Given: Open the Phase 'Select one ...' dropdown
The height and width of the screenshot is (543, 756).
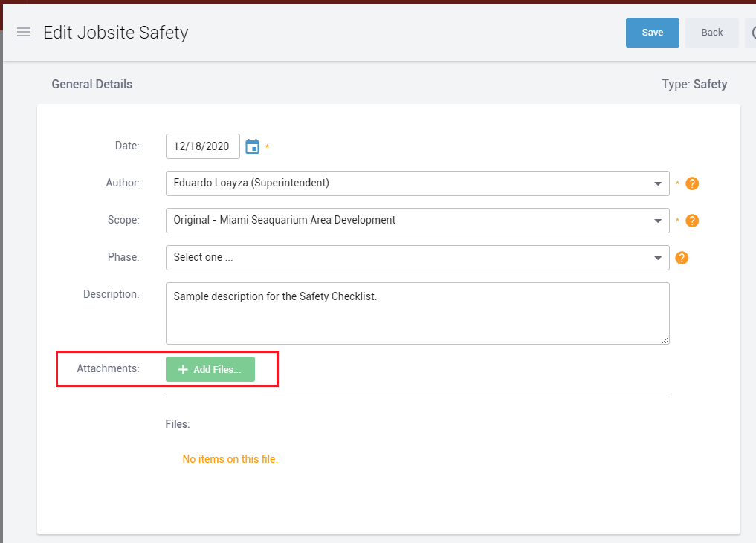Looking at the screenshot, I should coord(416,258).
